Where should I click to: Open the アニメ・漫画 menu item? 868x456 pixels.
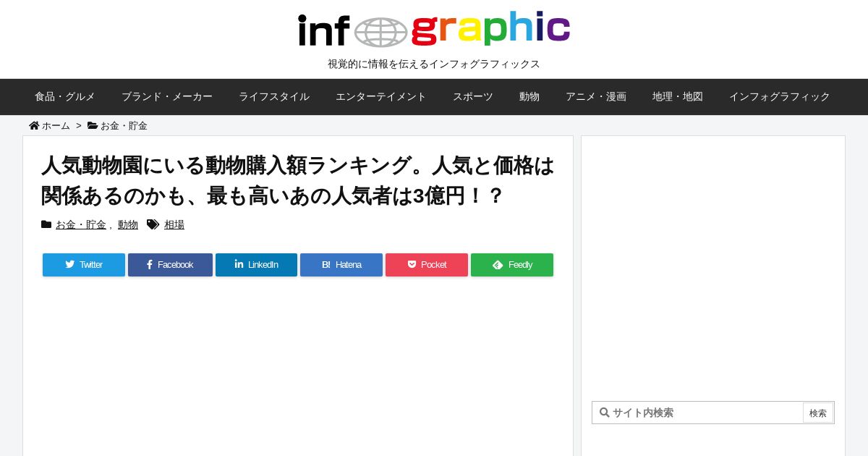point(596,96)
